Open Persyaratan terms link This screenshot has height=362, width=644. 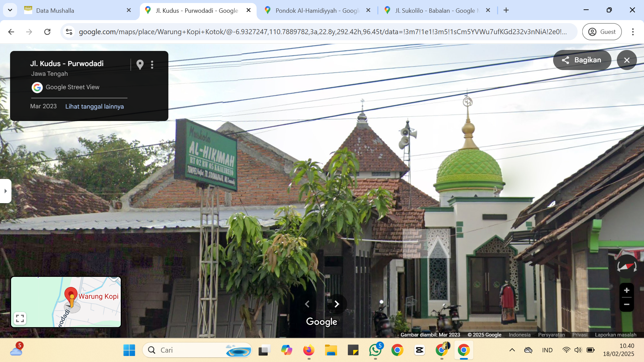tap(551, 335)
